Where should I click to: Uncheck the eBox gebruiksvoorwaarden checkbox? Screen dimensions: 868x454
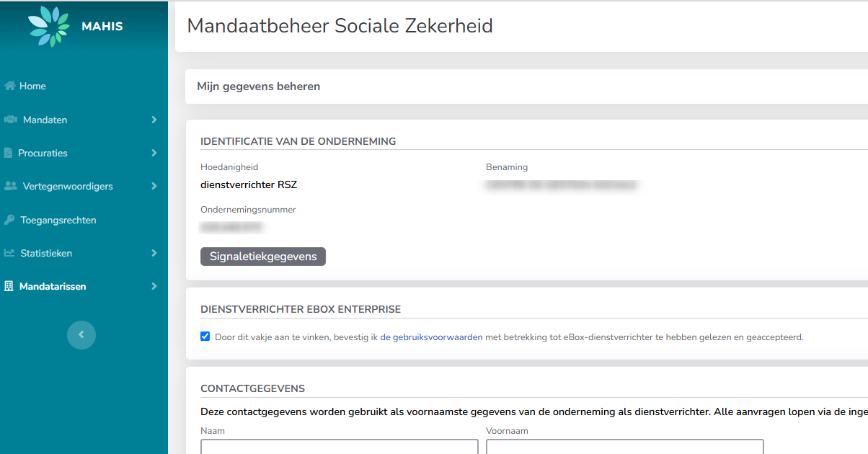205,337
